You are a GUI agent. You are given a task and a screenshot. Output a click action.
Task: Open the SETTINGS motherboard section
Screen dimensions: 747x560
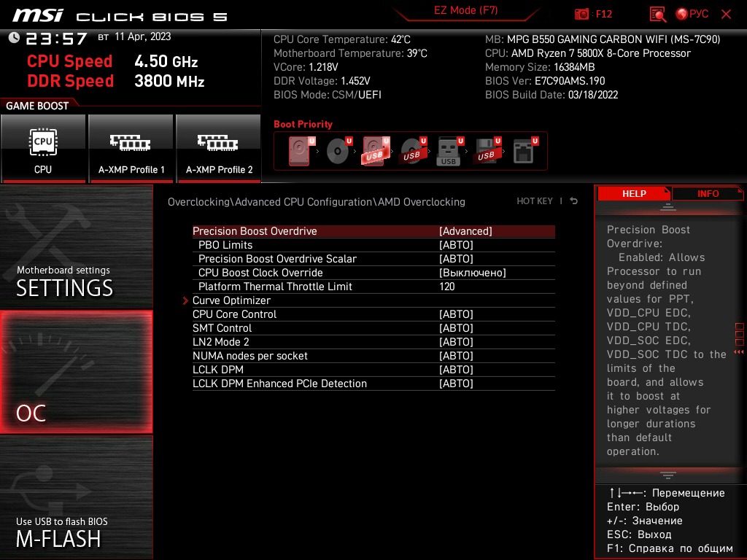[x=76, y=246]
